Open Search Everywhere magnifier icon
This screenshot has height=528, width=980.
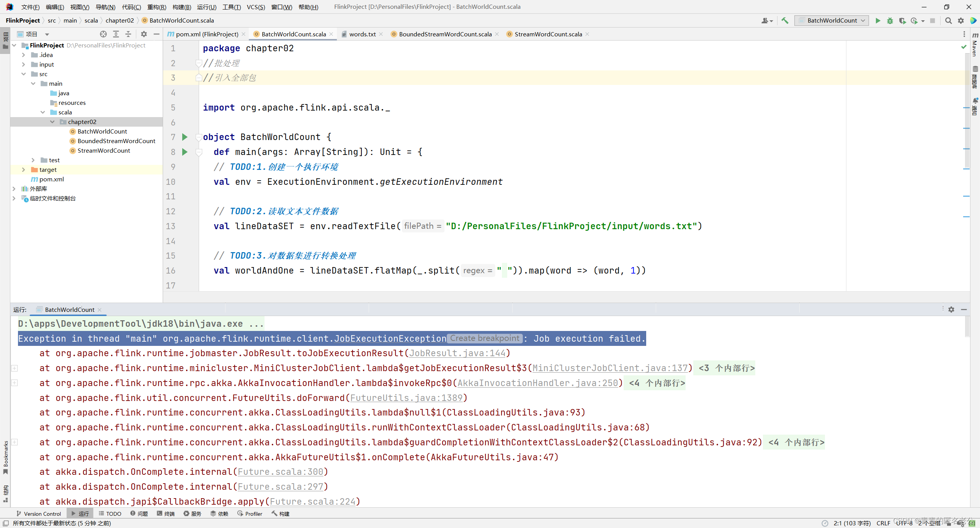[x=948, y=21]
